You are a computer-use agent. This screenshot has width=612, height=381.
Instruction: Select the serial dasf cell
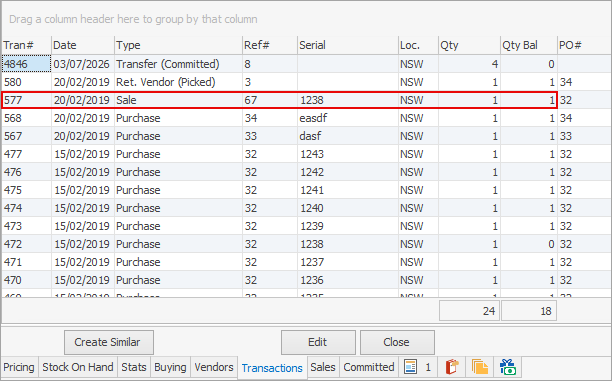point(348,136)
